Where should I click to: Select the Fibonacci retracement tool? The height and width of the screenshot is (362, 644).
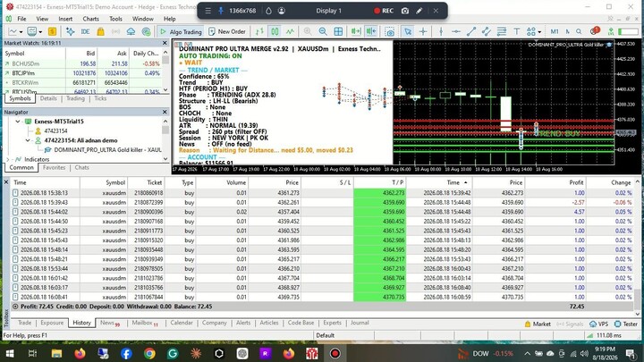coord(502,31)
